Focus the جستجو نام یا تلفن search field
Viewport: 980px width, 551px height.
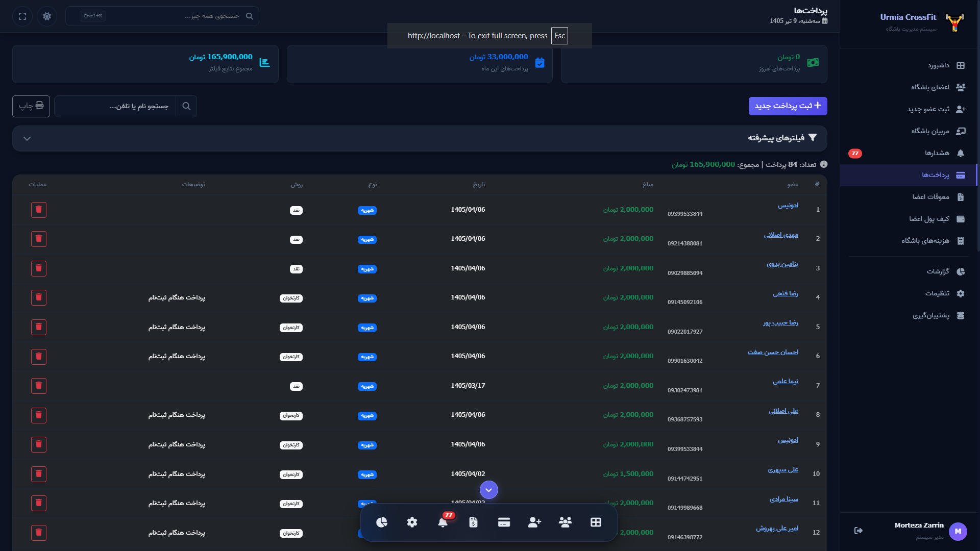[115, 106]
